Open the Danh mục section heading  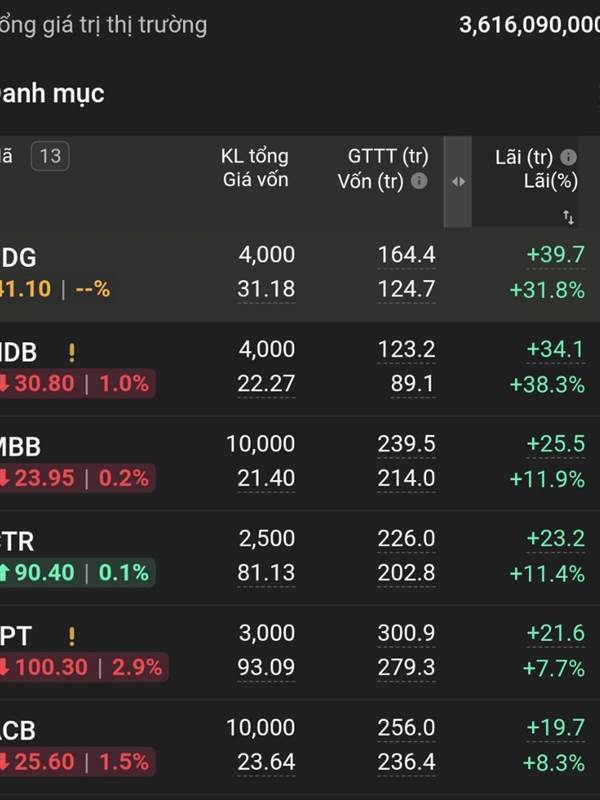pos(52,94)
